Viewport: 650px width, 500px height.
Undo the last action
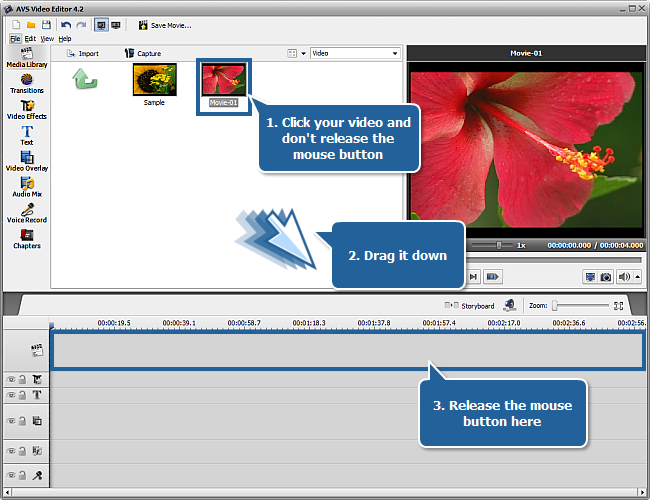click(66, 25)
